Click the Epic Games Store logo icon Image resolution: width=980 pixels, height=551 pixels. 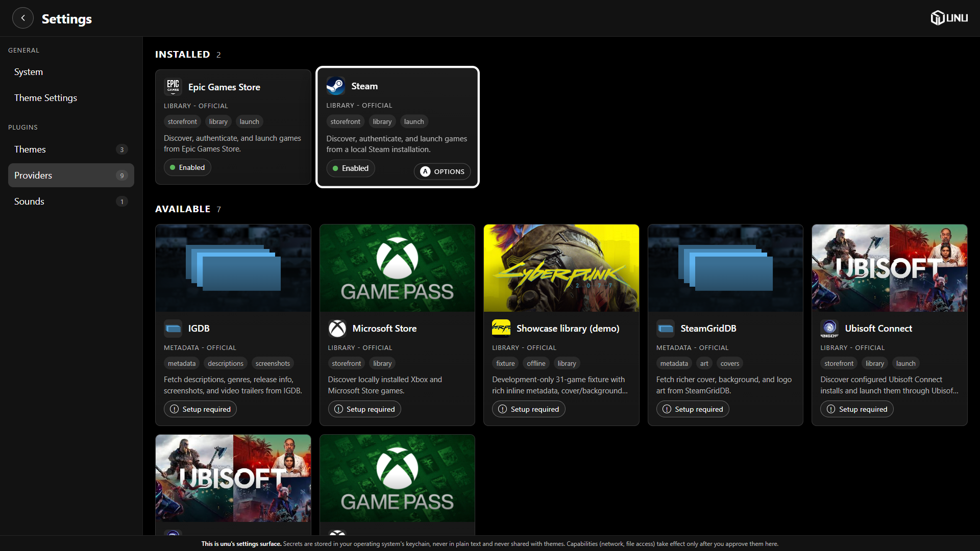pos(173,87)
